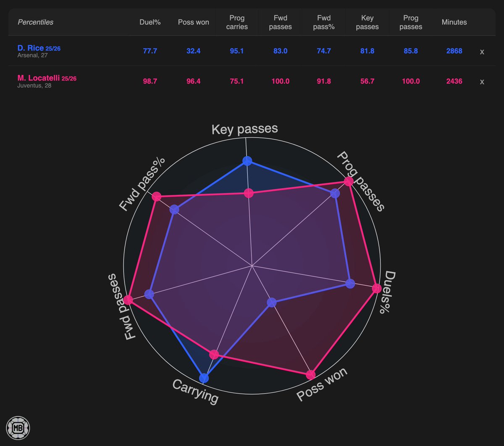Image resolution: width=504 pixels, height=446 pixels.
Task: Click blue Rice point on Fwd passes axis
Action: click(x=149, y=295)
